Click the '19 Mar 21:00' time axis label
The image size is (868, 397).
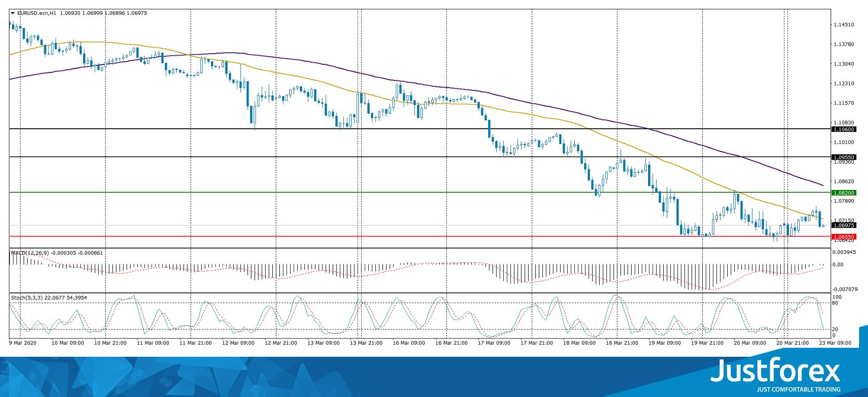708,343
